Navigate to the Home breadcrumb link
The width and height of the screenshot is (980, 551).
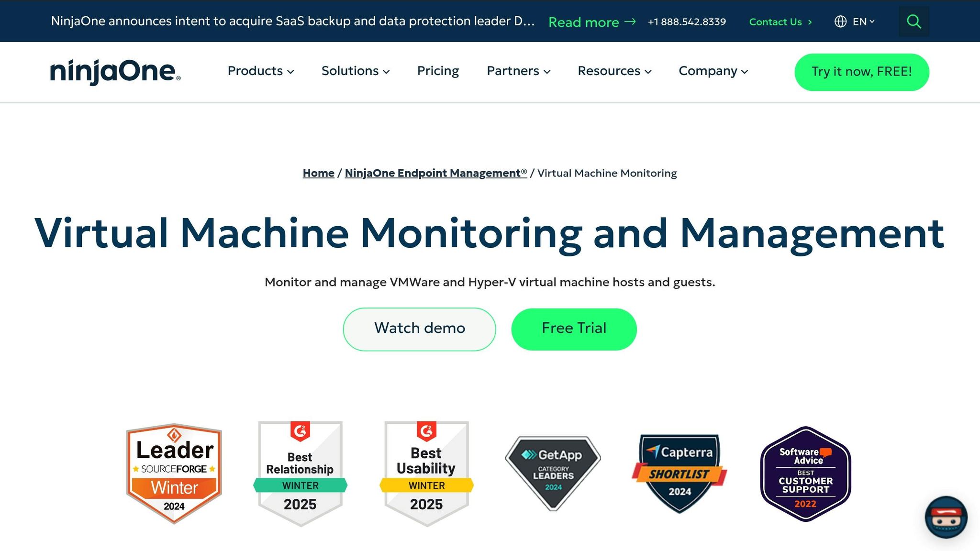click(318, 173)
